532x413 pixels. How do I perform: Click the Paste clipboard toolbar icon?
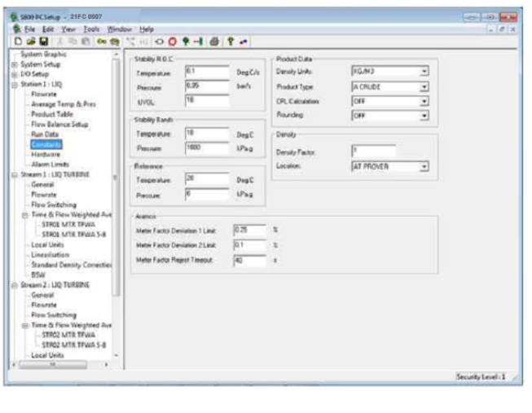pos(86,42)
